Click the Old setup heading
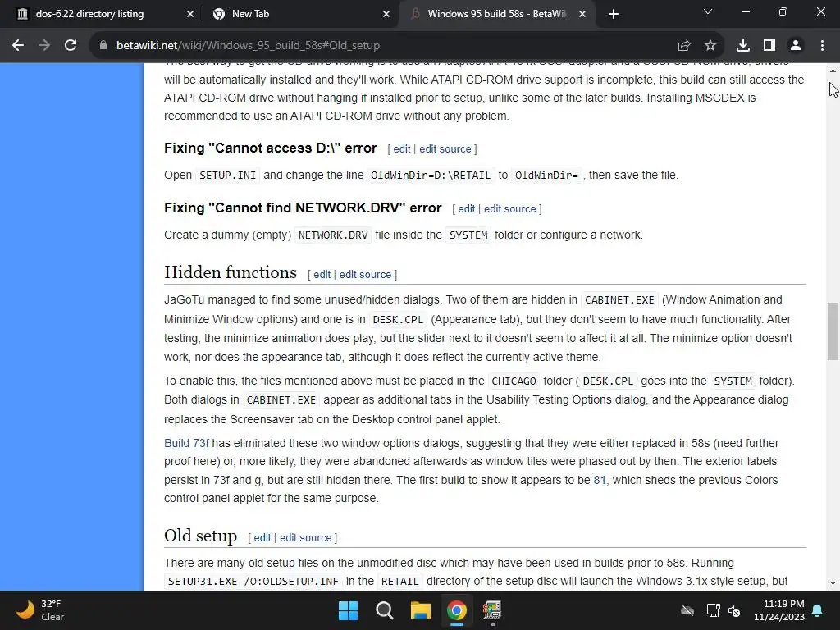The height and width of the screenshot is (630, 840). tap(200, 536)
